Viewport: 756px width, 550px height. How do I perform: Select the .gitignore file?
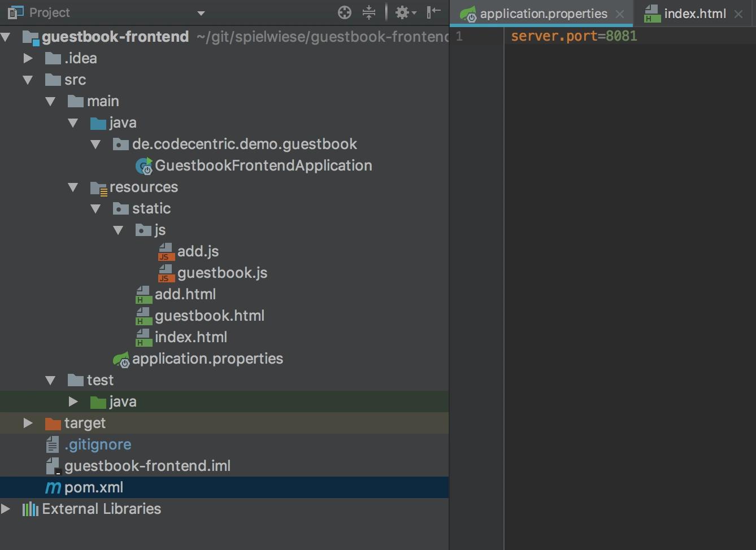click(97, 444)
